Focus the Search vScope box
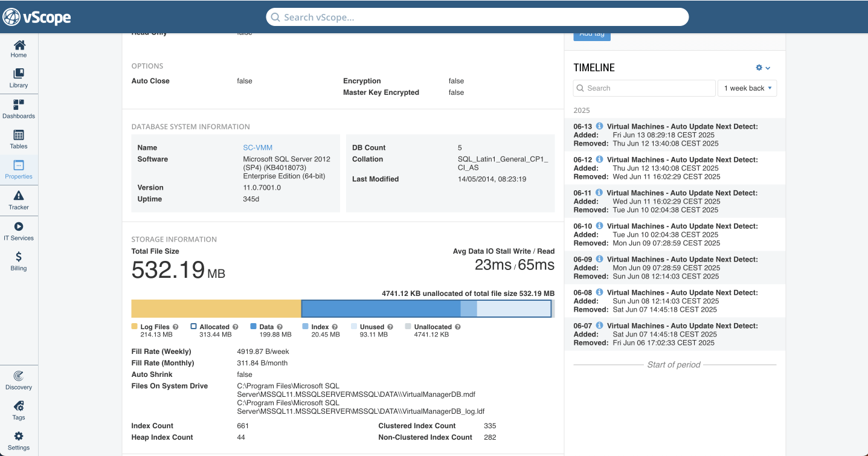The image size is (868, 456). coord(477,17)
